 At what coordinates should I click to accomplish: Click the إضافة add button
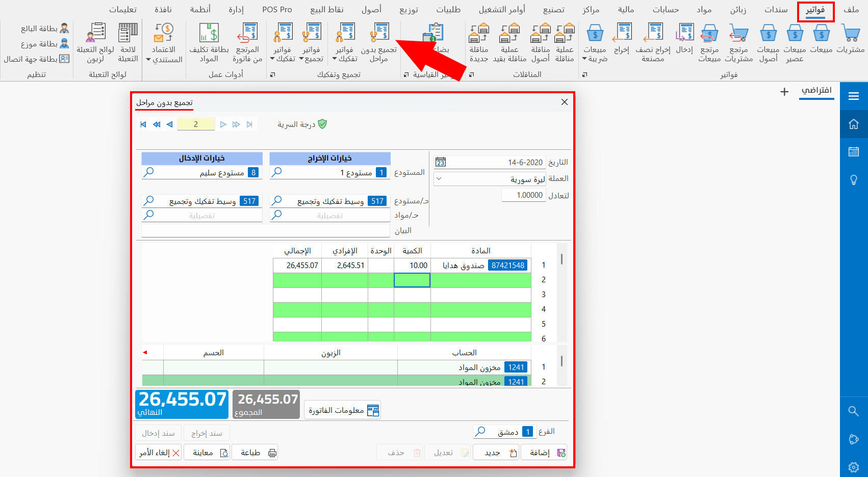[x=544, y=453]
